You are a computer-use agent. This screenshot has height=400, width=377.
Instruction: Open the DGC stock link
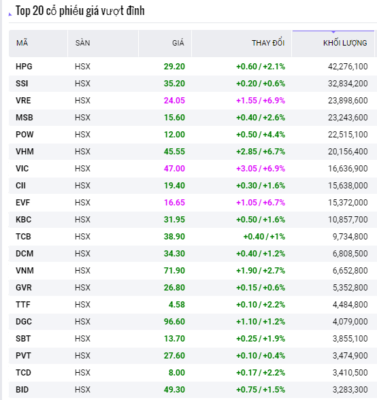(24, 322)
